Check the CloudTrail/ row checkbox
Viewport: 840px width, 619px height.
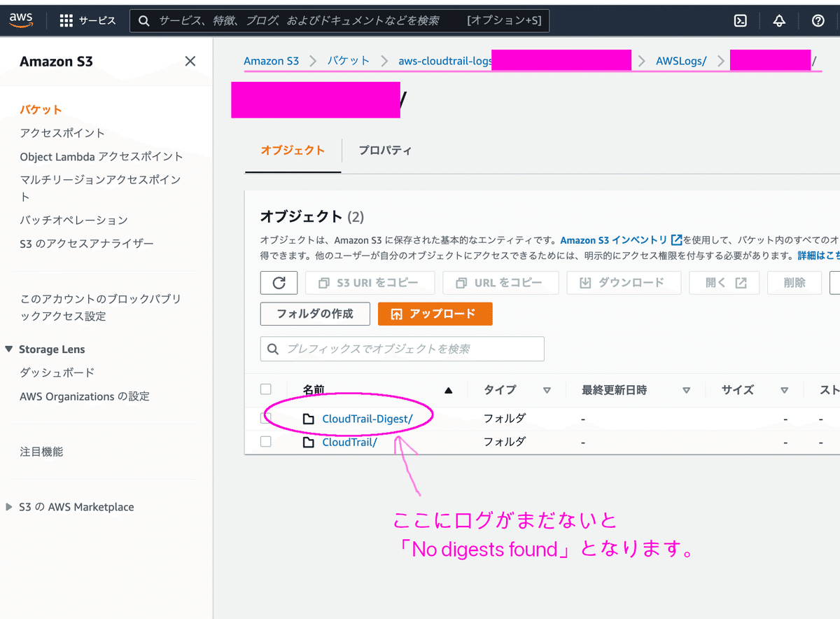(265, 442)
